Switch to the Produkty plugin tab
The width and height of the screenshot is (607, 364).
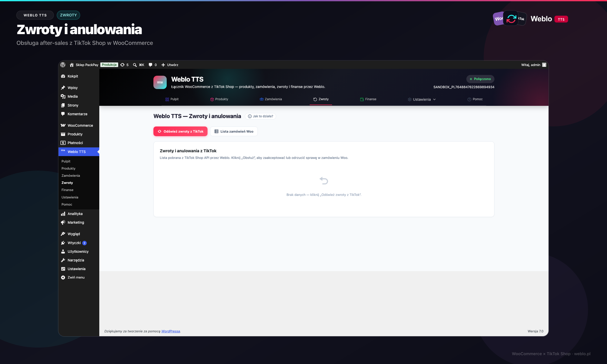[x=219, y=99]
